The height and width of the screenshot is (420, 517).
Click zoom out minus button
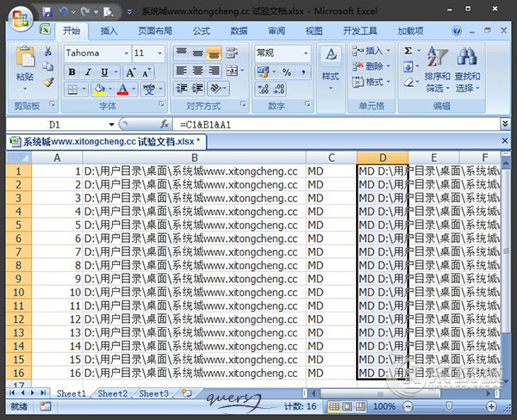click(x=408, y=406)
